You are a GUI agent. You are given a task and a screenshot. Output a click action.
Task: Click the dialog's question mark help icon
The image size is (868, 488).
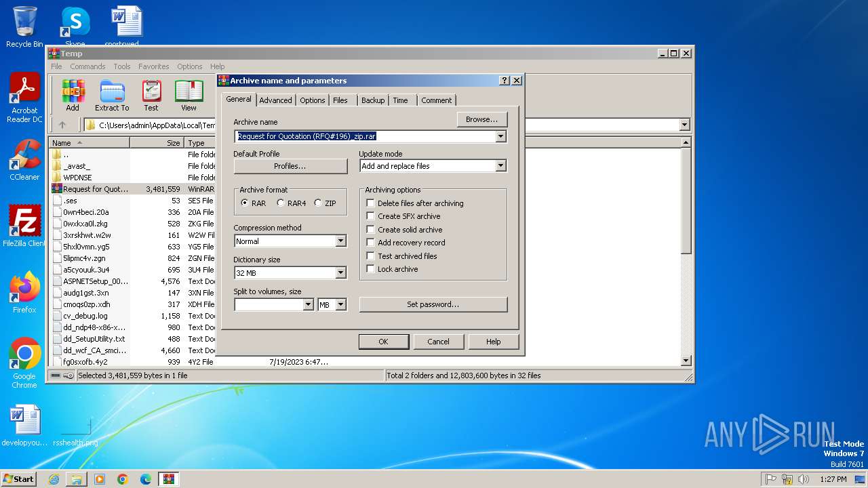tap(504, 80)
